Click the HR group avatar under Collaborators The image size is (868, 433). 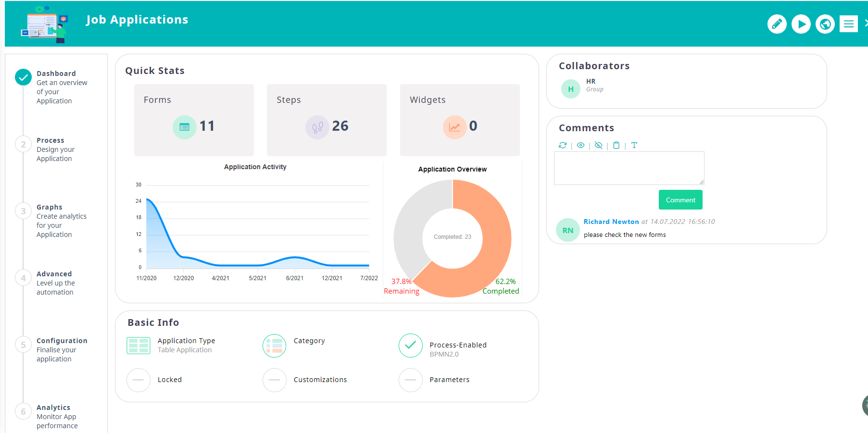click(570, 89)
